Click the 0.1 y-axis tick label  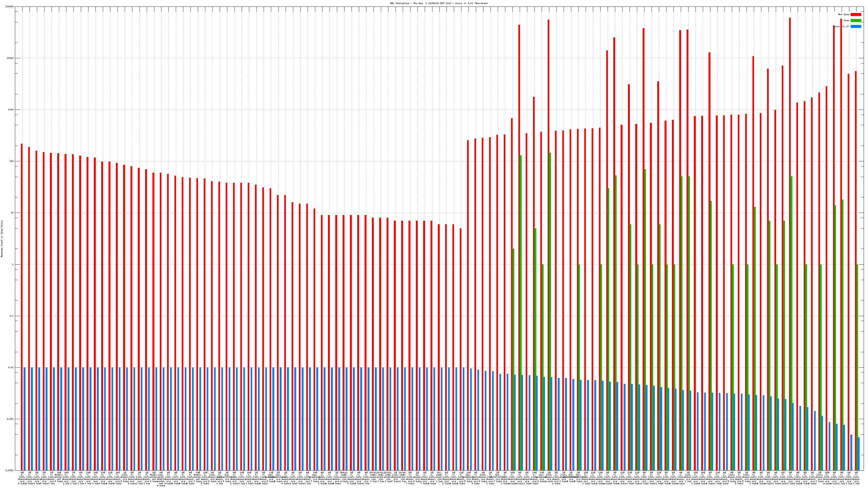tap(12, 316)
